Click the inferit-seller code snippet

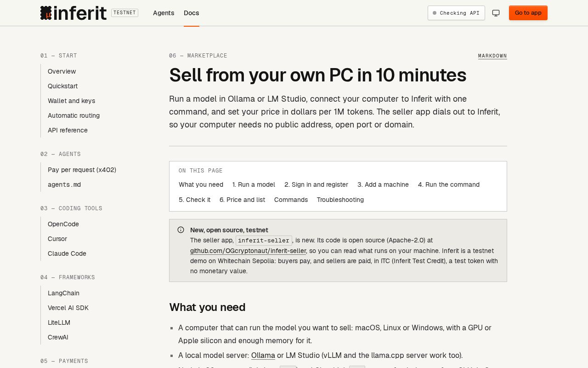264,241
